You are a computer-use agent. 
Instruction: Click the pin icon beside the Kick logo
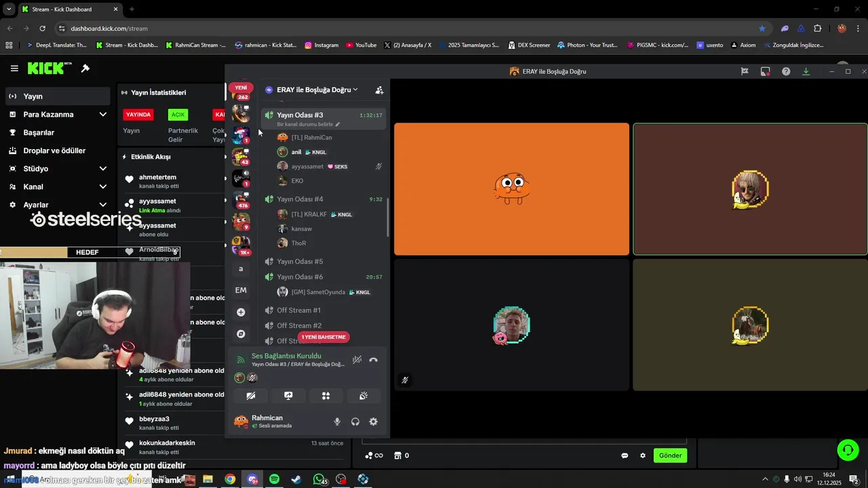85,68
